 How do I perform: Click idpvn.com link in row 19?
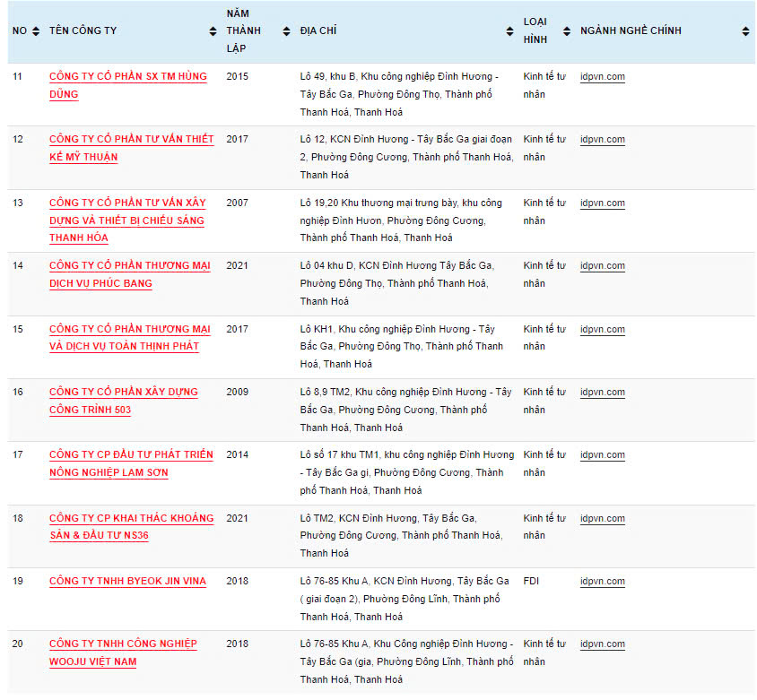pyautogui.click(x=602, y=582)
